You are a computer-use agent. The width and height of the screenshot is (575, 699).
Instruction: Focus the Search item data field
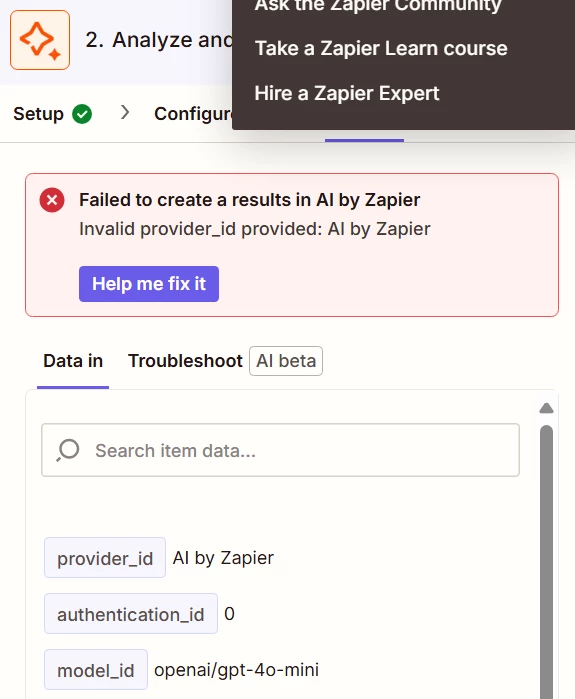280,450
